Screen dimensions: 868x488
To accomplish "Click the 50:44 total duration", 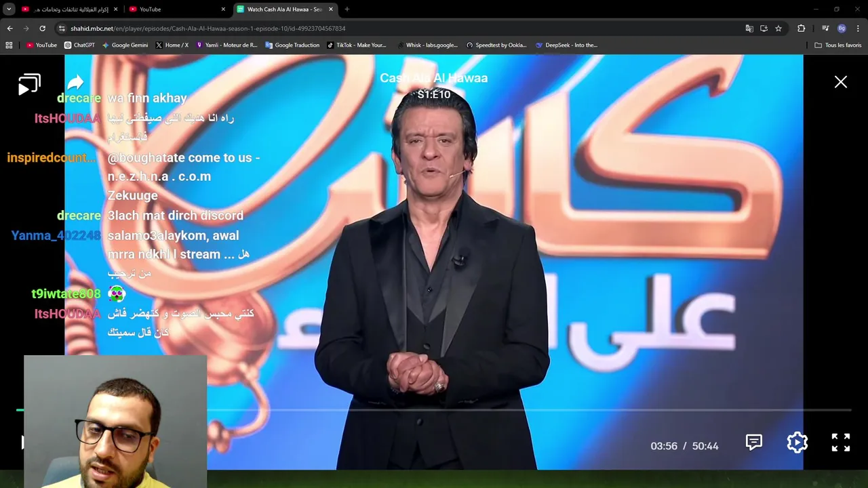I will (705, 446).
